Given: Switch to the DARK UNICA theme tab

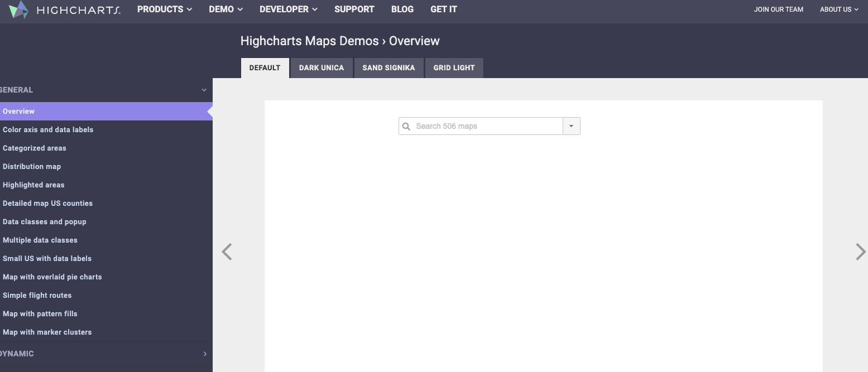Looking at the screenshot, I should coord(321,67).
